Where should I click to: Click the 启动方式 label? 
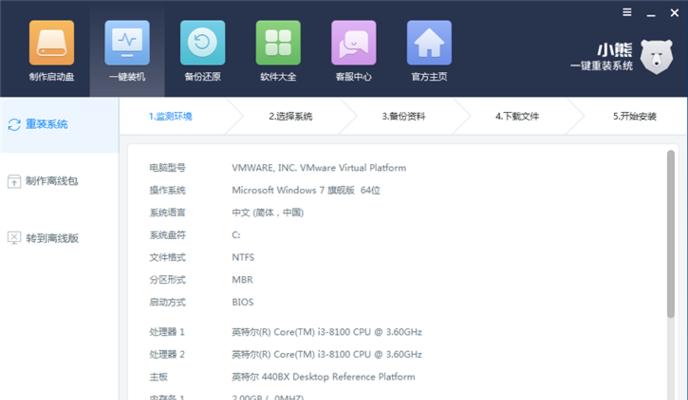click(x=167, y=302)
